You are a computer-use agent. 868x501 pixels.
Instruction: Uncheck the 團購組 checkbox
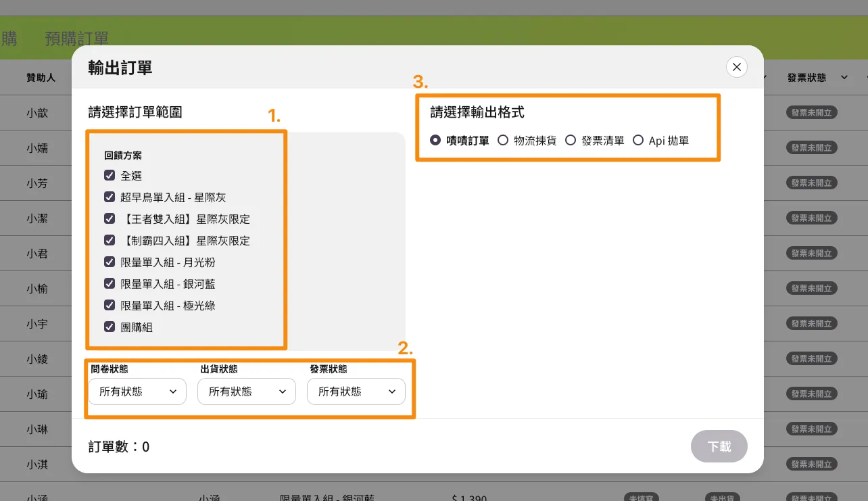tap(110, 327)
